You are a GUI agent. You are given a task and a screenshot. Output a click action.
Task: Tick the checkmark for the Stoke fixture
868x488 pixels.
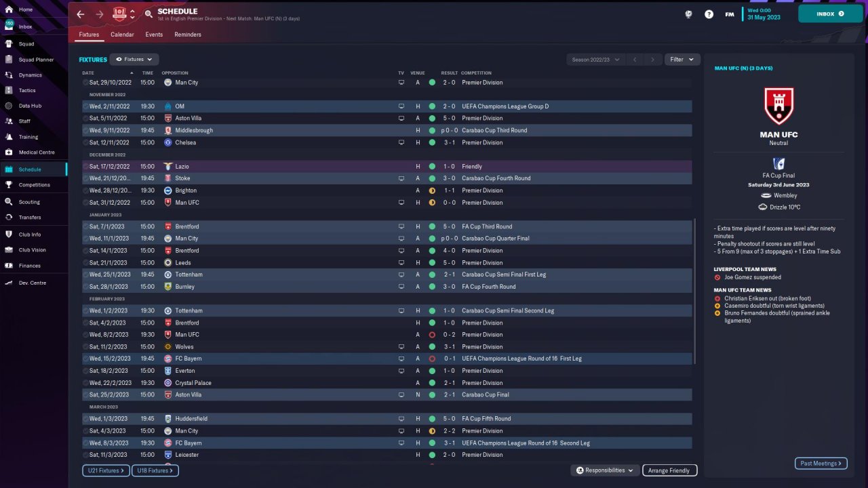(x=86, y=178)
